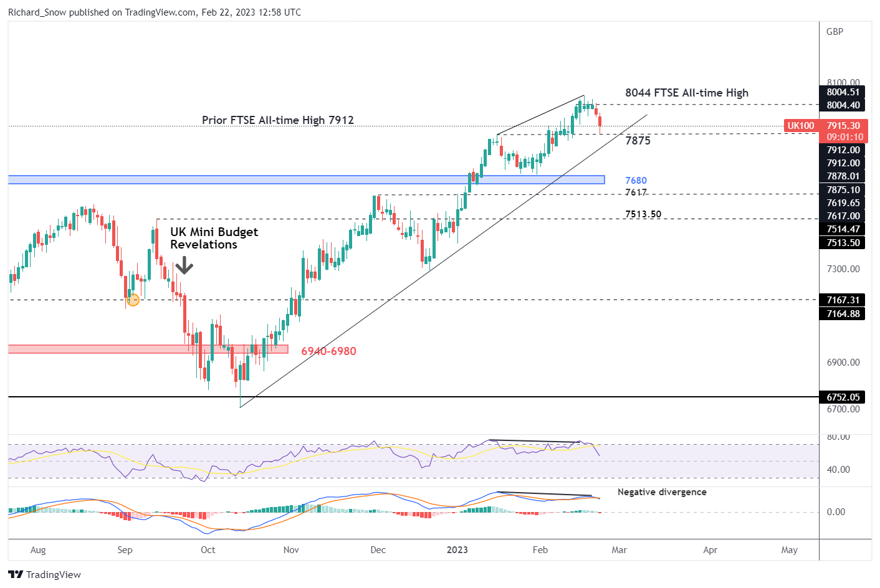The width and height of the screenshot is (880, 588).
Task: Click the MACD 0.00 scale value
Action: (836, 512)
